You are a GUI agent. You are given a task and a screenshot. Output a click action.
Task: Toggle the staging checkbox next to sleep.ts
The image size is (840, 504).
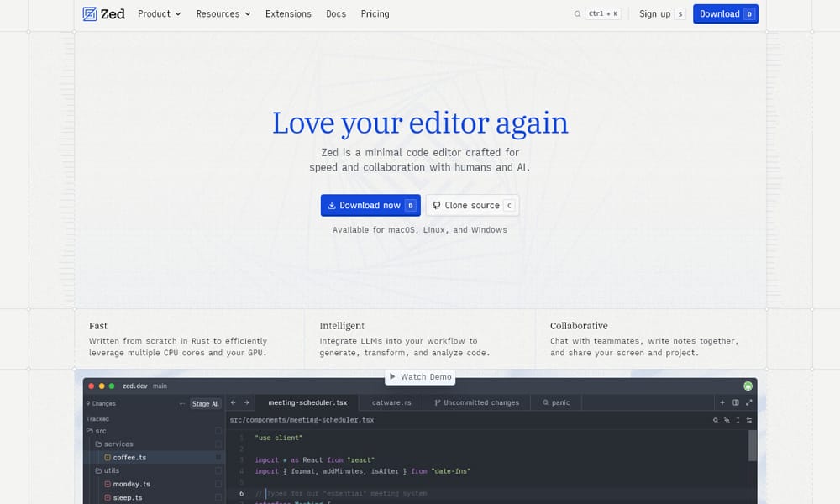pos(218,497)
